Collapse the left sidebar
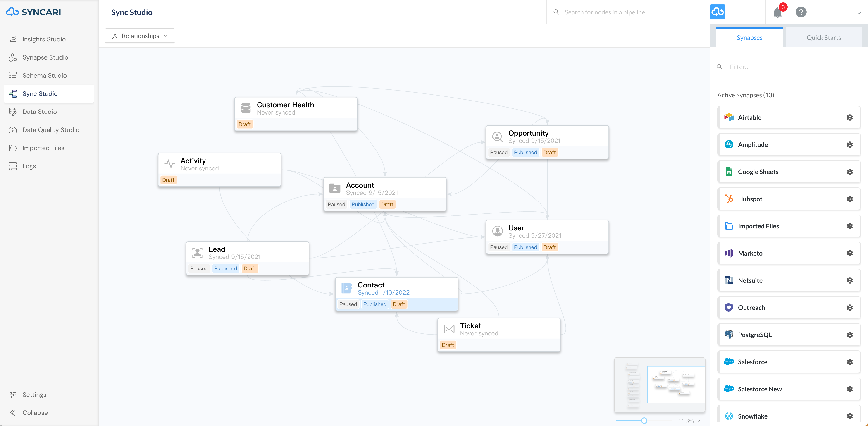The image size is (868, 426). 48,413
